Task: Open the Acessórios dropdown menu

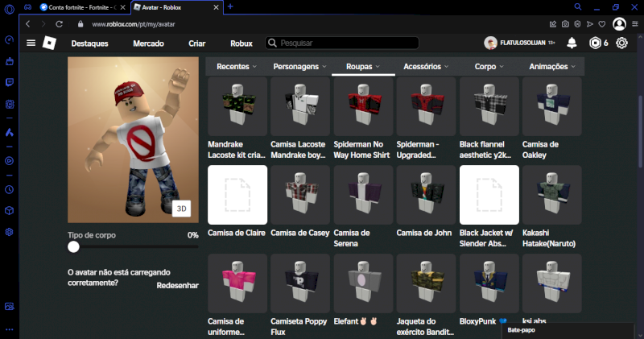Action: pos(426,66)
